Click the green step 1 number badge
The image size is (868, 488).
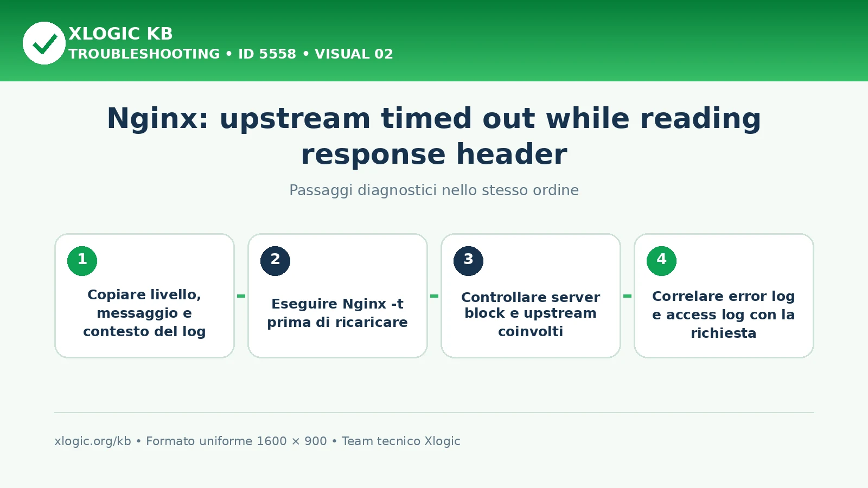tap(82, 261)
